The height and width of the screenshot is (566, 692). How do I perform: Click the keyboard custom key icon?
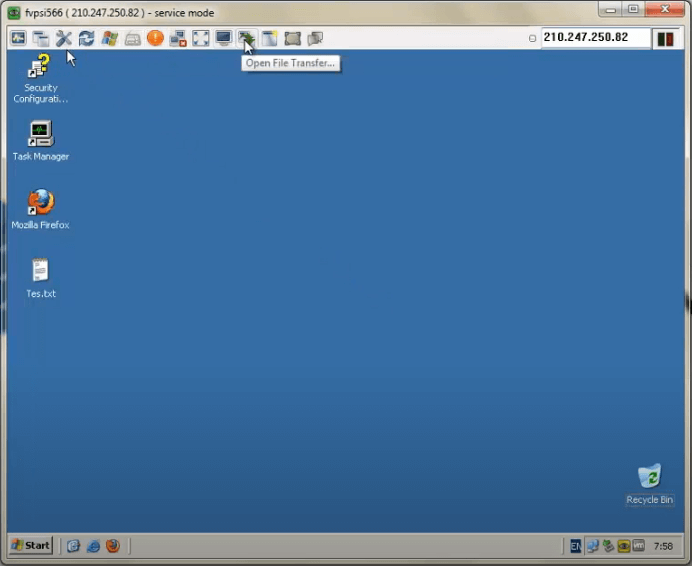coord(132,38)
